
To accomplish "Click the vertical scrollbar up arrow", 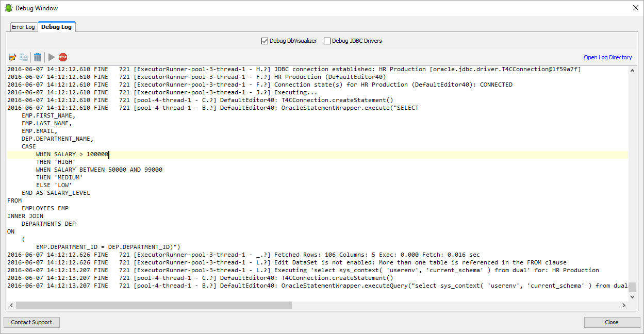I will 633,71.
